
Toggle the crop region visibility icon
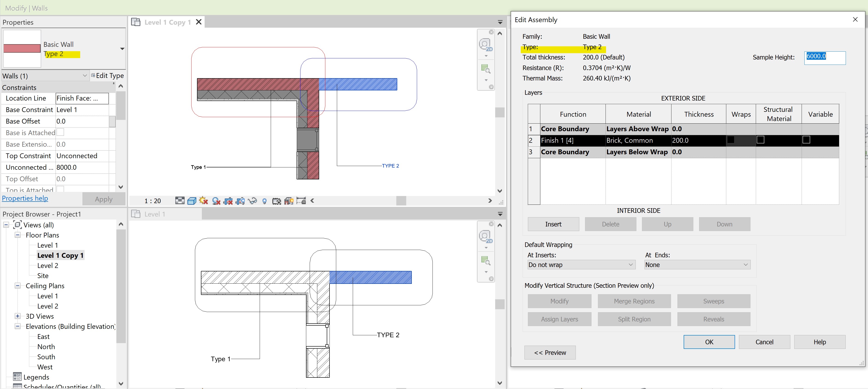240,201
